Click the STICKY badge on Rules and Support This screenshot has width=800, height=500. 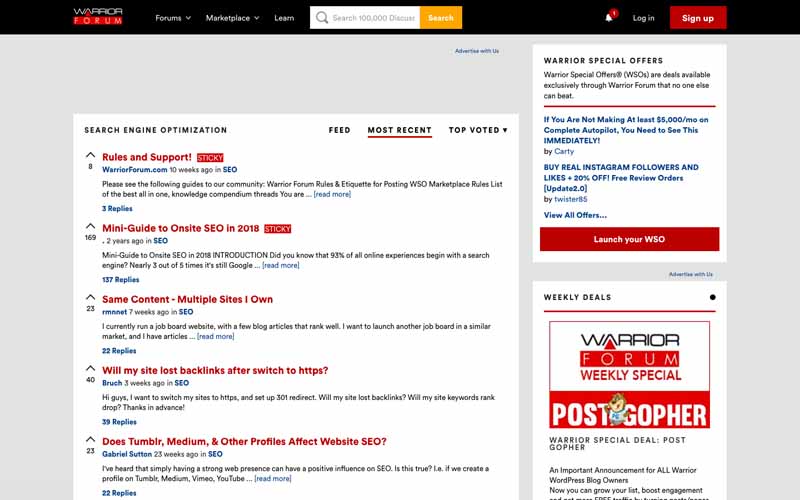point(210,158)
